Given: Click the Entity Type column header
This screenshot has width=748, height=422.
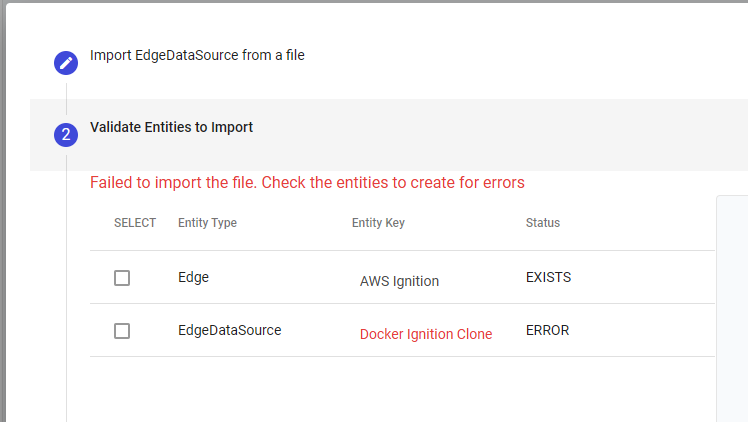Looking at the screenshot, I should click(207, 223).
